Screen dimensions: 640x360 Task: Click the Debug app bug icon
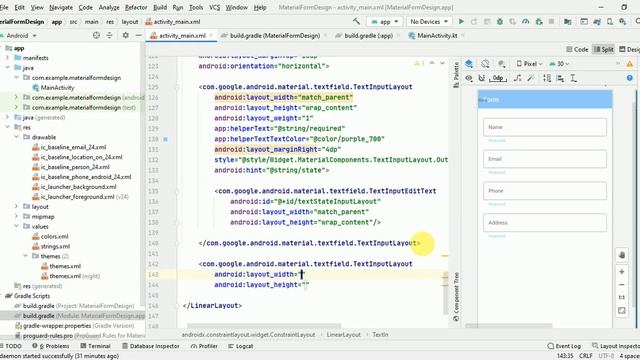500,21
